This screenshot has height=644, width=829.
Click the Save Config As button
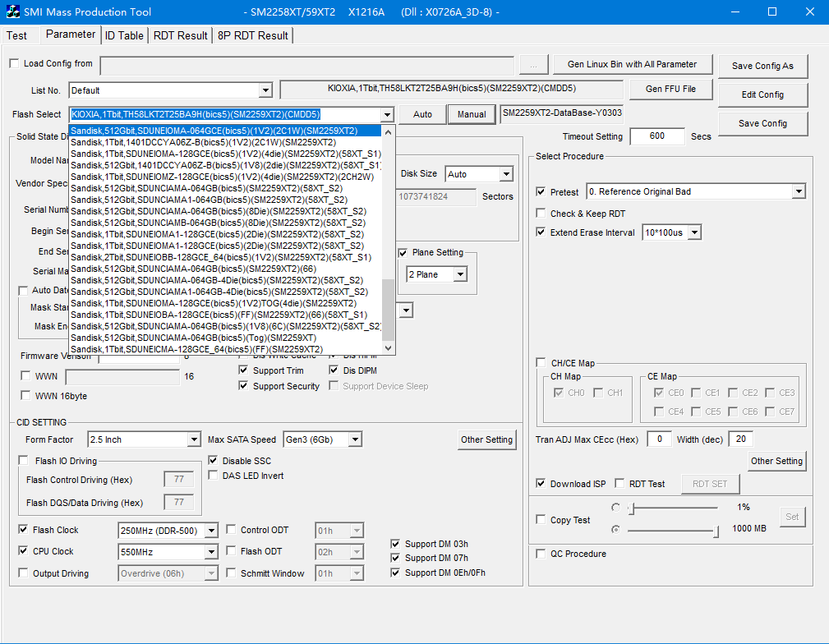762,67
